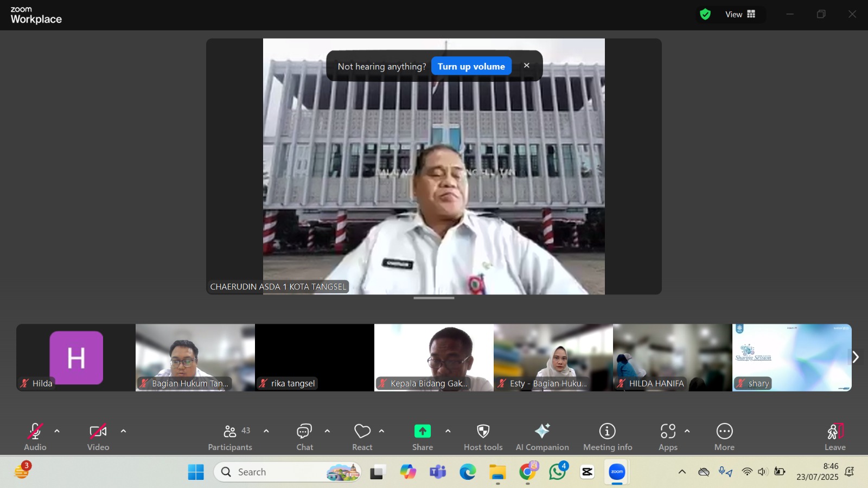Expand apps options arrow
This screenshot has height=488, width=868.
tap(687, 431)
